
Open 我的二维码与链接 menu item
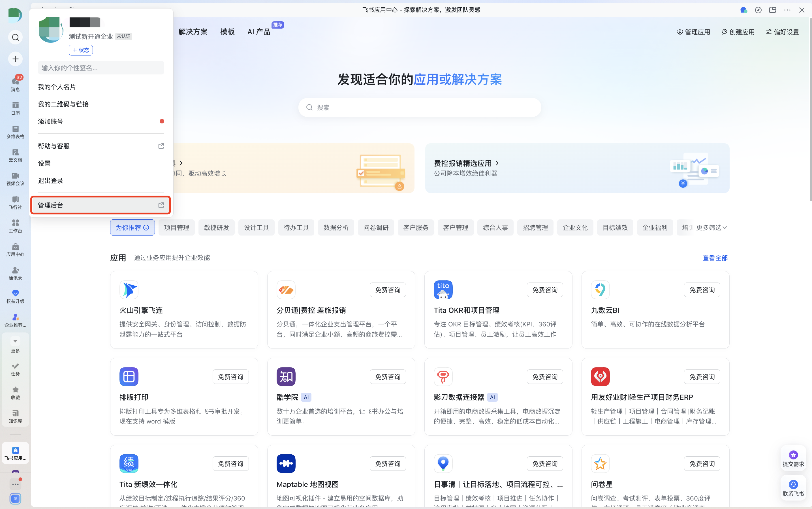(x=101, y=104)
